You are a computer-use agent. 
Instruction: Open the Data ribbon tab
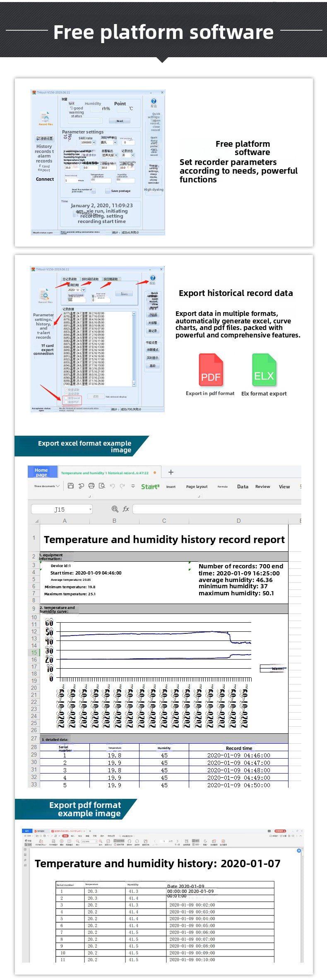(x=243, y=487)
